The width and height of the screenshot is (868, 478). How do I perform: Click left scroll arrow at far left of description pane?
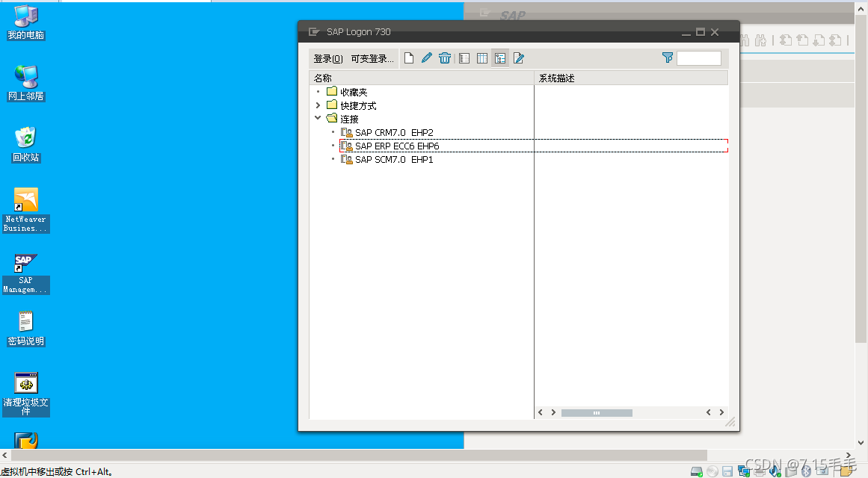pyautogui.click(x=541, y=412)
